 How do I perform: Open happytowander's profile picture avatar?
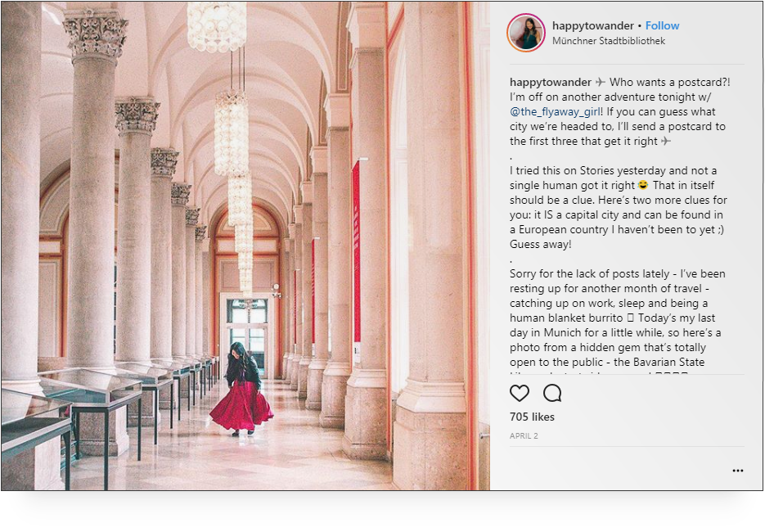click(526, 33)
